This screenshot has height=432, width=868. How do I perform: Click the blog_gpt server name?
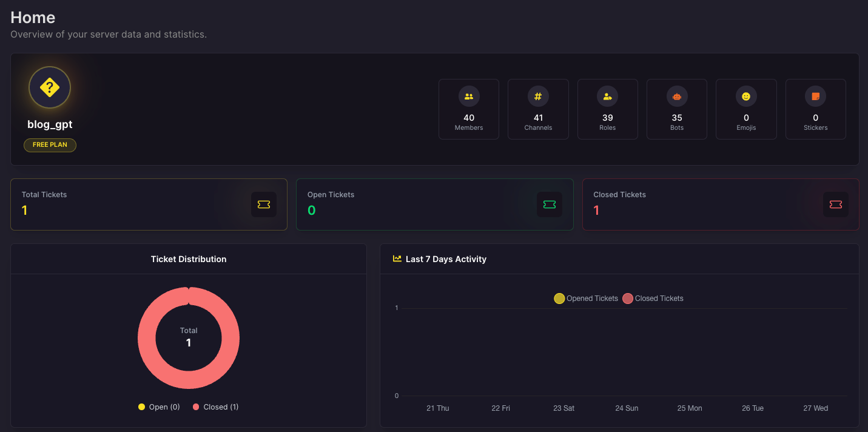[x=50, y=124]
